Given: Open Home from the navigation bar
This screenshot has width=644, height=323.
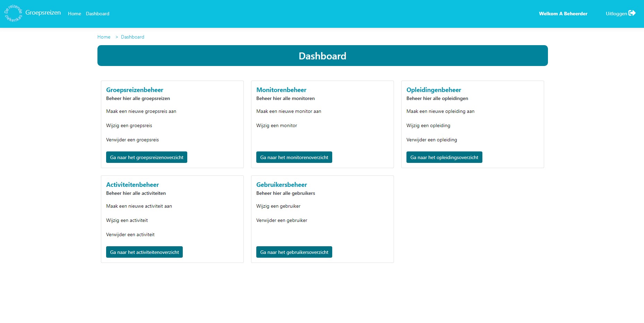Looking at the screenshot, I should point(74,14).
